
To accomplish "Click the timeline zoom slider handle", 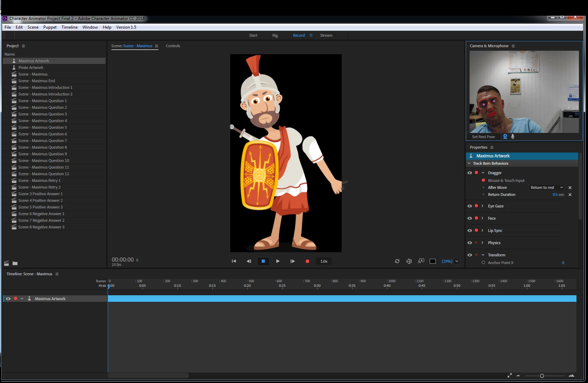I will (x=542, y=376).
